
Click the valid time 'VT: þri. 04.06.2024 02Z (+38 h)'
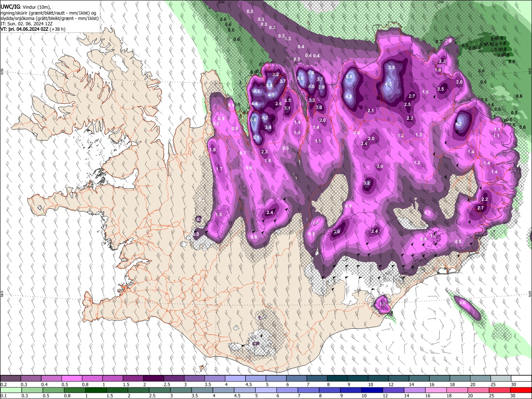(33, 29)
